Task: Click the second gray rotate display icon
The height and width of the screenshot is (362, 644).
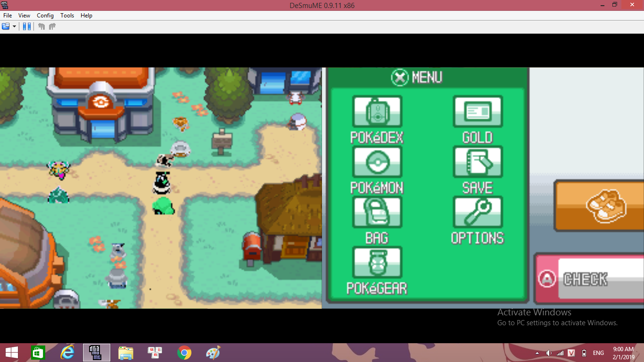Action: (52, 26)
